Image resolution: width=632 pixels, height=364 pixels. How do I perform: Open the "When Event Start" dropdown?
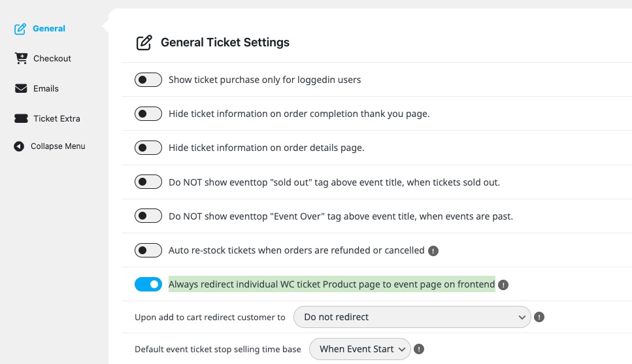360,349
